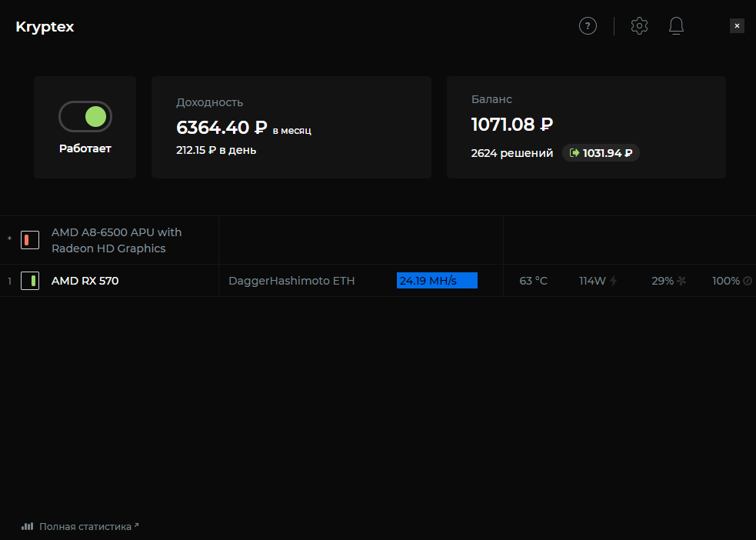
Task: Click the 114W power consumption value
Action: (x=592, y=281)
